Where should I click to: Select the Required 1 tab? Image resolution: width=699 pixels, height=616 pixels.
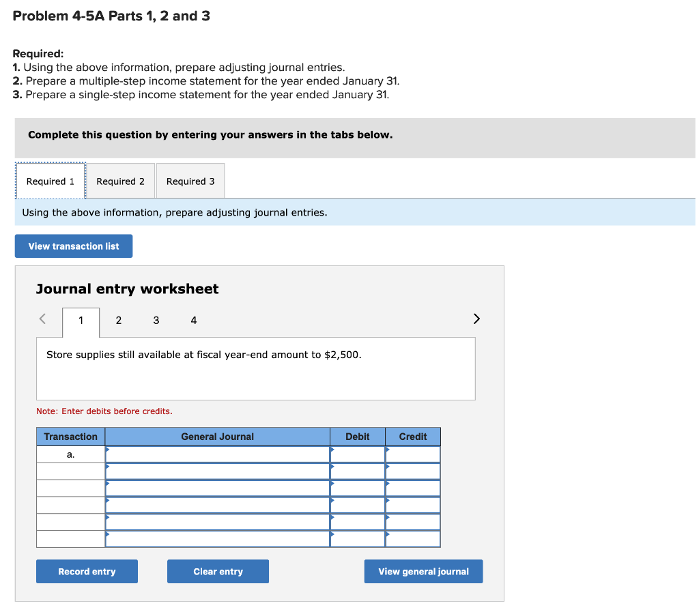[50, 181]
